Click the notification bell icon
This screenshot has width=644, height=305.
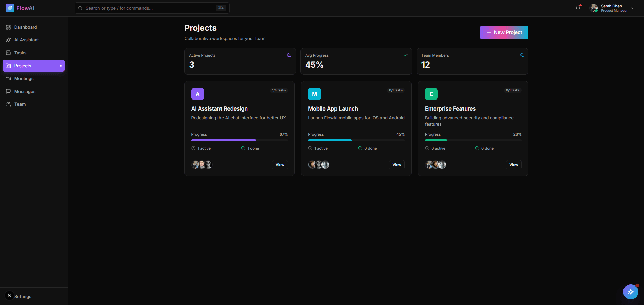coord(577,8)
